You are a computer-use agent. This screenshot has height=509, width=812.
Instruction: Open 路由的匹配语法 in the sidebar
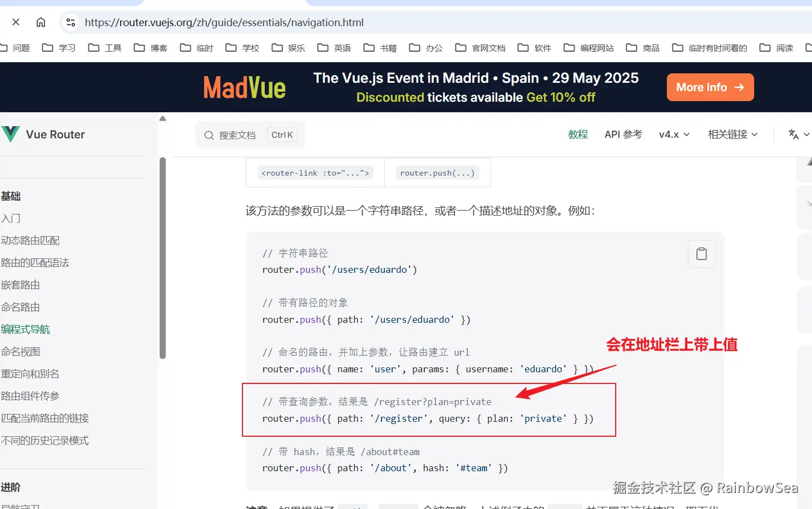[x=35, y=263]
